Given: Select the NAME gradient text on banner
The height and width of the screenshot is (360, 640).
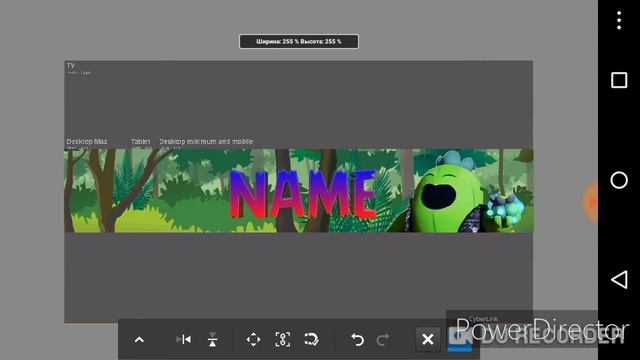Looking at the screenshot, I should (x=302, y=193).
